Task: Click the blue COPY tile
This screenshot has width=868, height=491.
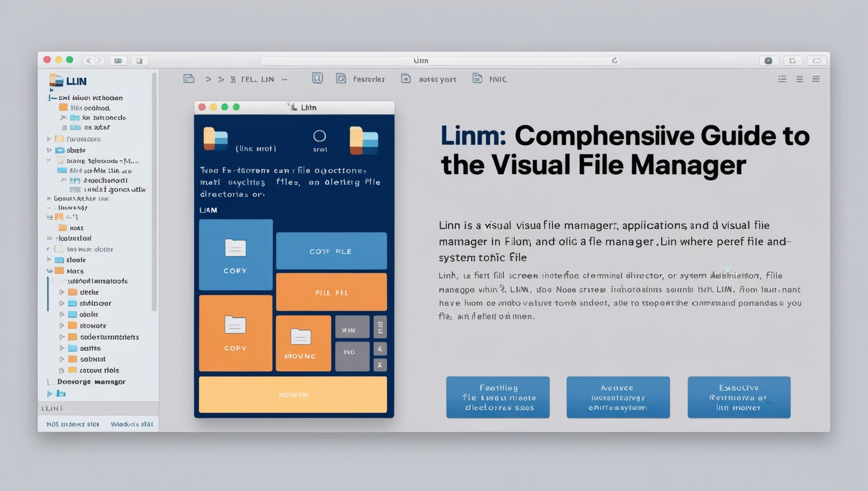Action: point(236,254)
